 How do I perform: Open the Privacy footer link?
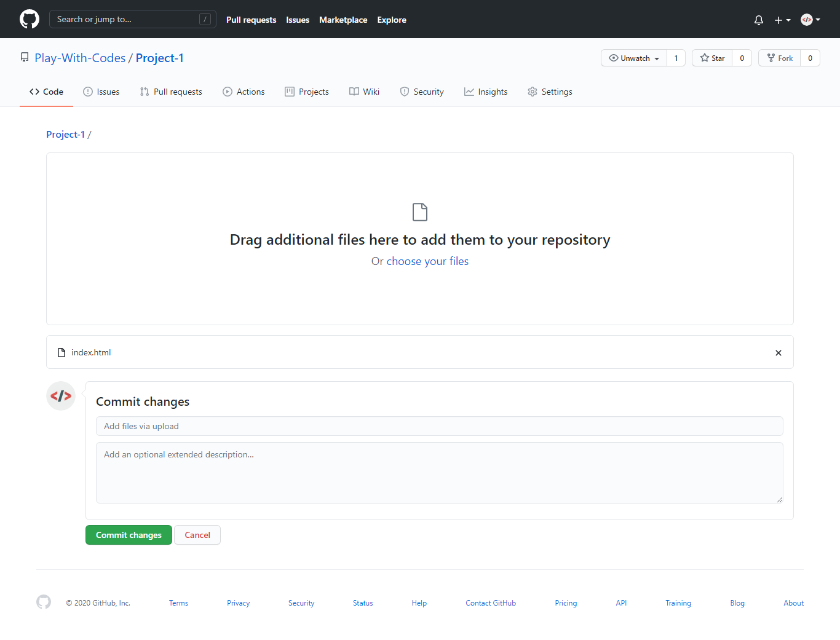click(238, 603)
